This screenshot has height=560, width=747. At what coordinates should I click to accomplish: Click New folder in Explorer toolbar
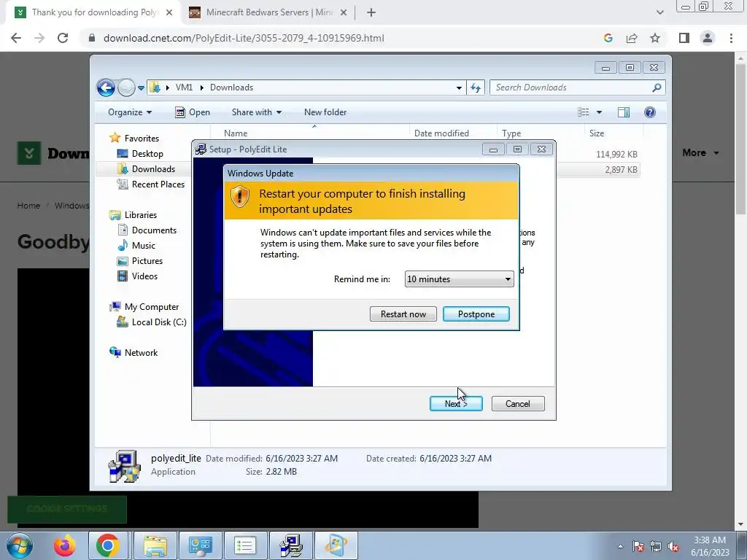click(325, 112)
